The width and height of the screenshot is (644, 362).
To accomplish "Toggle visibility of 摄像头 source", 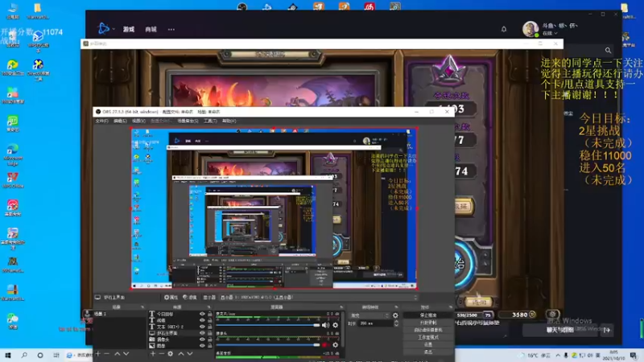I will [x=202, y=339].
